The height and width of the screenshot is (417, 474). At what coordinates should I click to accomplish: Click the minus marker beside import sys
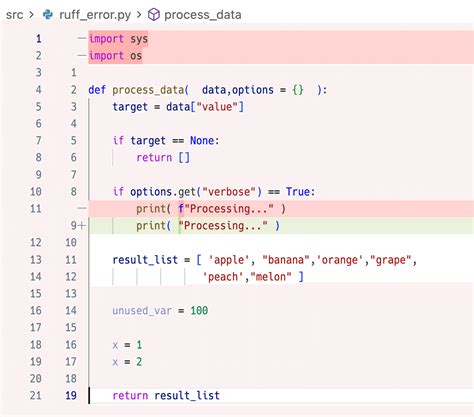pos(82,38)
